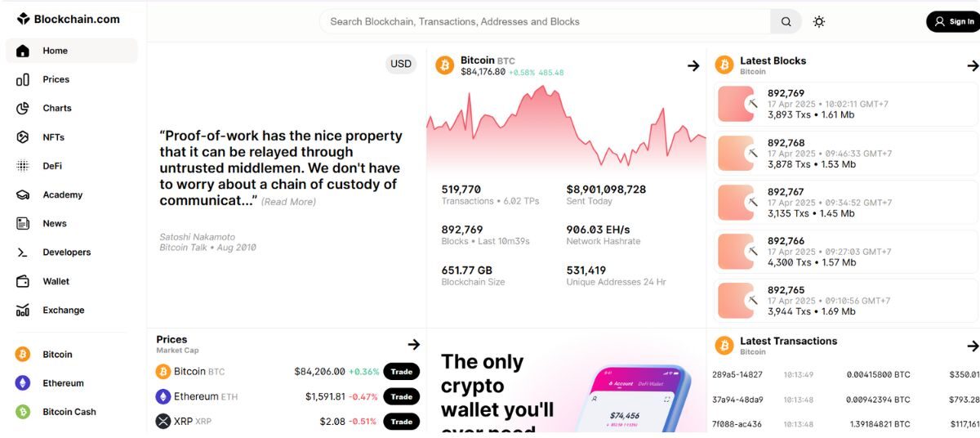
Task: Expand Bitcoin panel with arrow
Action: coord(693,65)
